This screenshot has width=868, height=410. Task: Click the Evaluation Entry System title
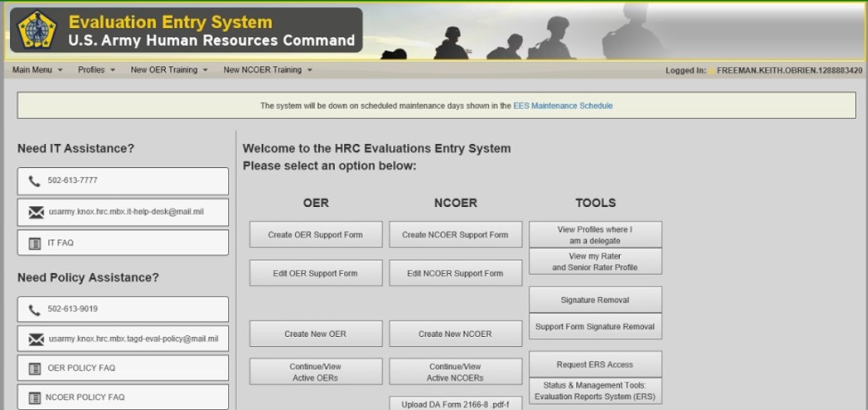pyautogui.click(x=170, y=22)
